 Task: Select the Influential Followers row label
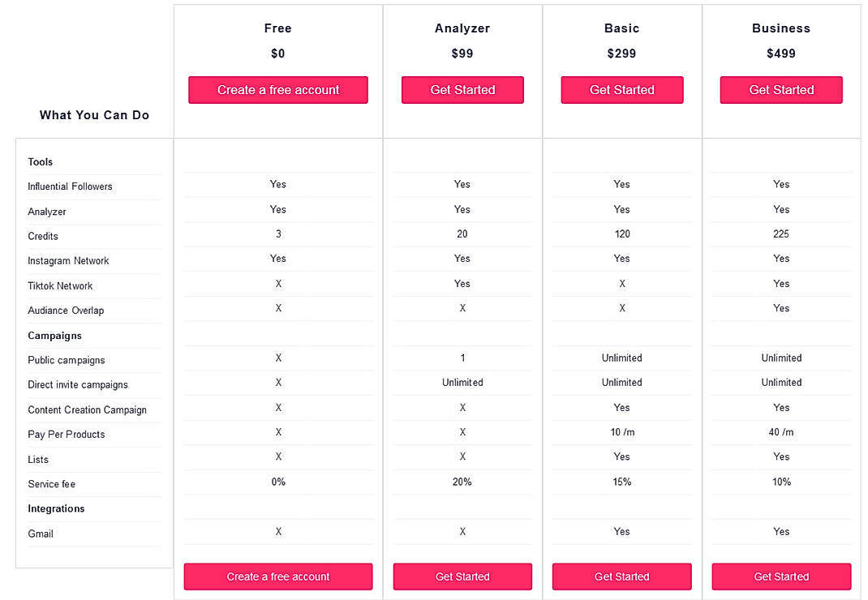[70, 186]
